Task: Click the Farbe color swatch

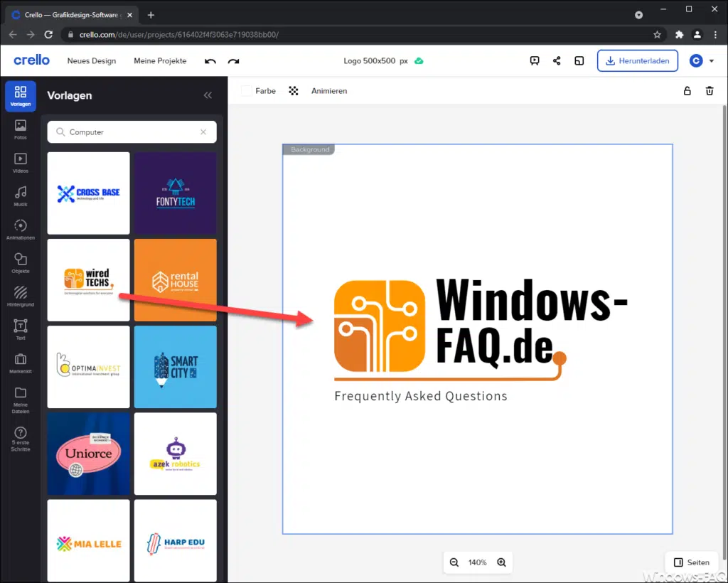Action: point(247,91)
